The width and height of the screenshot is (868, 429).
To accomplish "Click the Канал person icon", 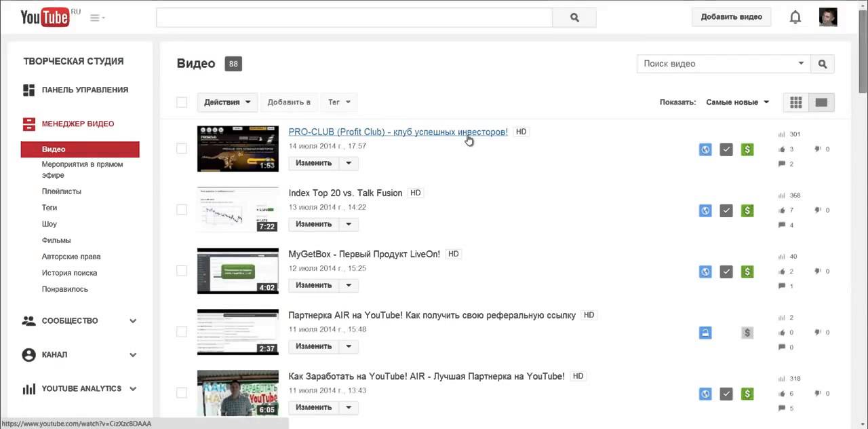I will click(x=28, y=355).
